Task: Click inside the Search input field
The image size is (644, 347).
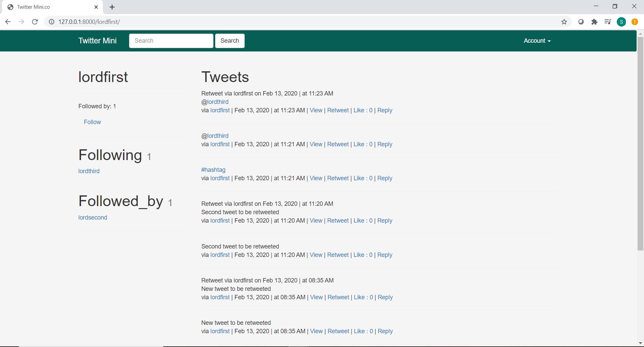Action: point(171,40)
